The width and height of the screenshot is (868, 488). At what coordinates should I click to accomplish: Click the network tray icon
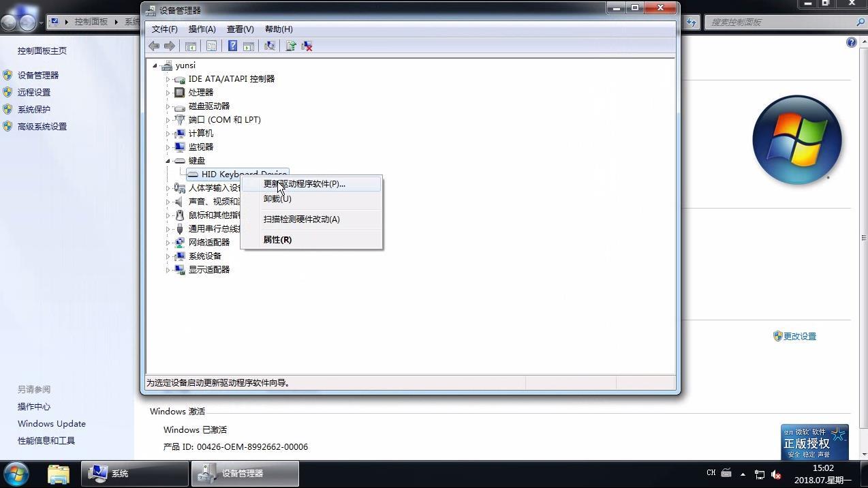pyautogui.click(x=759, y=474)
